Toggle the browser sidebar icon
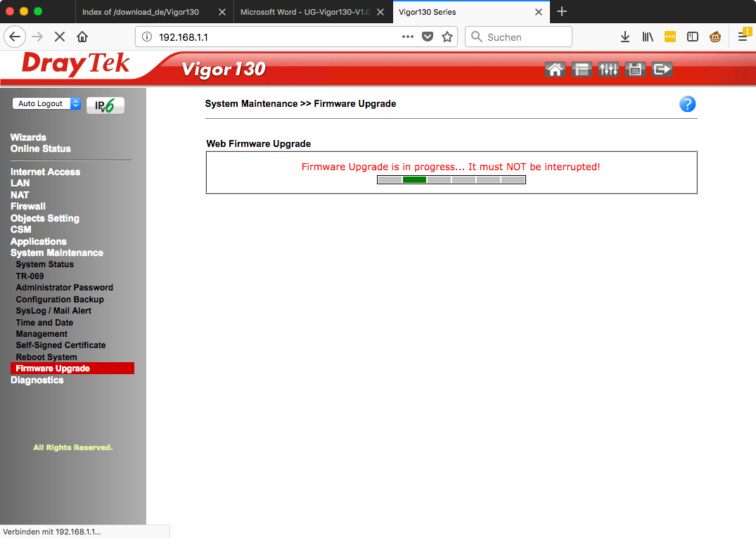This screenshot has height=538, width=756. click(693, 37)
